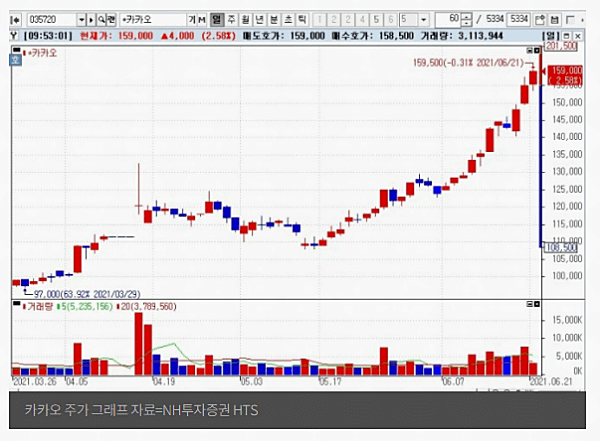Viewport: 600px width, 441px height.
Task: Click the 관 related-stocks button
Action: click(x=111, y=20)
